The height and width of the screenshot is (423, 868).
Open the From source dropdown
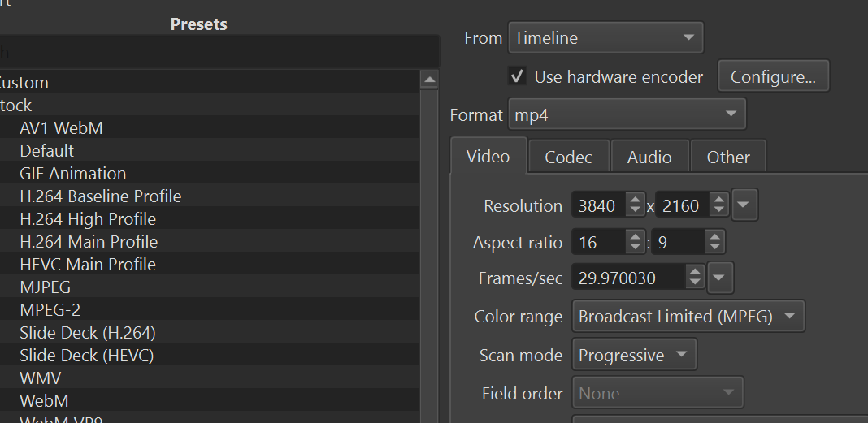605,37
